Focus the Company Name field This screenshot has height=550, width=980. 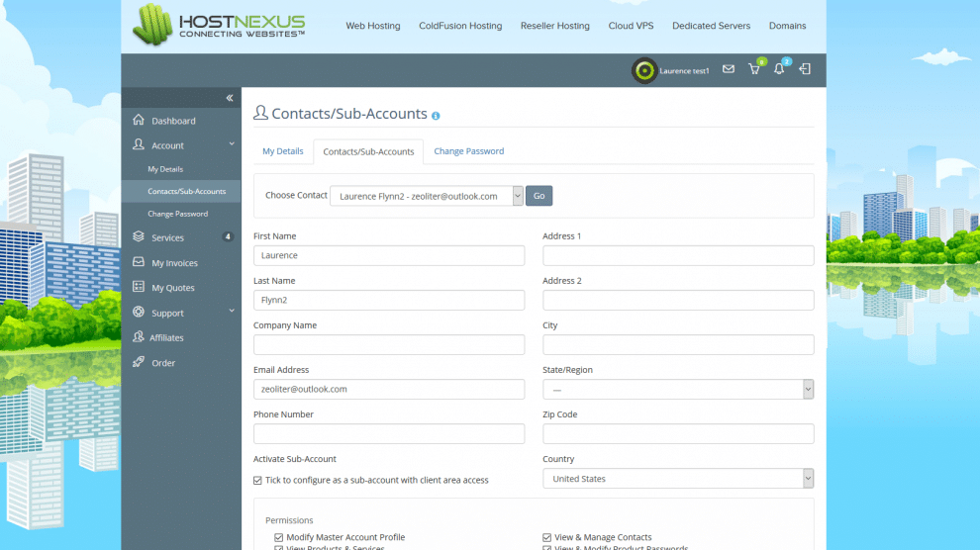389,344
